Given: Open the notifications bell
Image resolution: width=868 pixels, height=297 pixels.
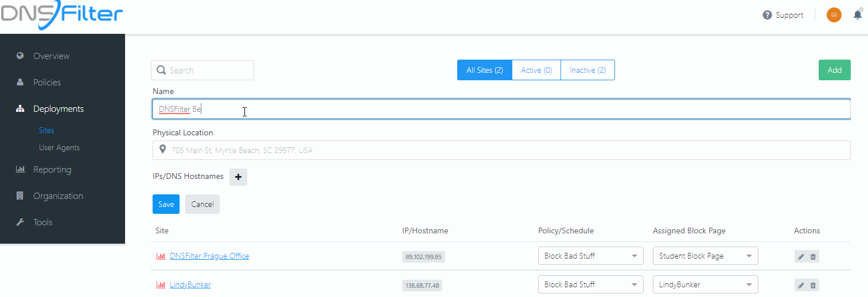Looking at the screenshot, I should coord(858,15).
